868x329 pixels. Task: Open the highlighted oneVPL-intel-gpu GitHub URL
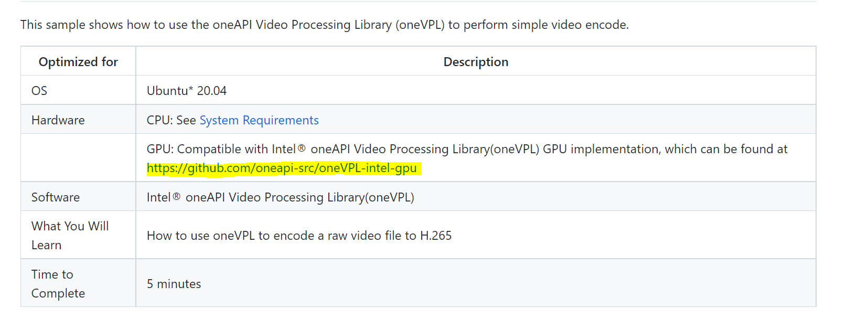pos(282,168)
